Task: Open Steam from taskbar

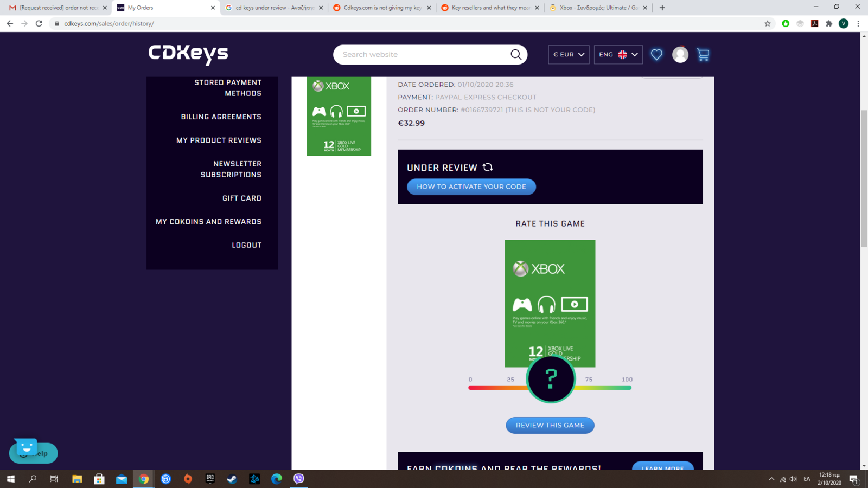Action: pyautogui.click(x=232, y=479)
